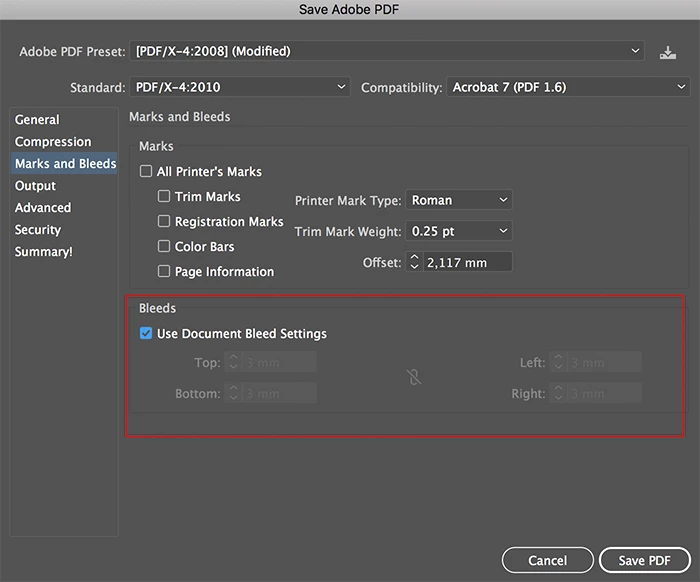This screenshot has width=700, height=582.
Task: Check the Trim Marks option
Action: coord(164,196)
